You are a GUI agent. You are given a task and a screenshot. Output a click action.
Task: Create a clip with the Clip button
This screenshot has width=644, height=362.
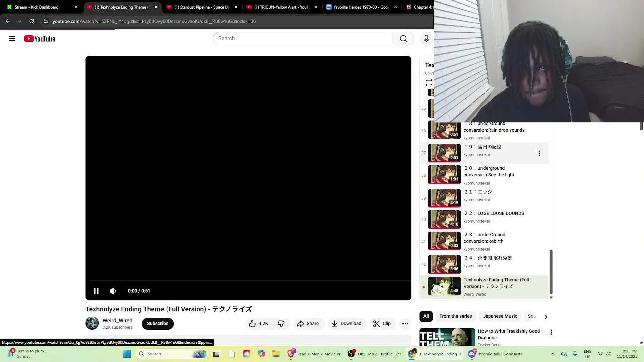[x=382, y=324]
